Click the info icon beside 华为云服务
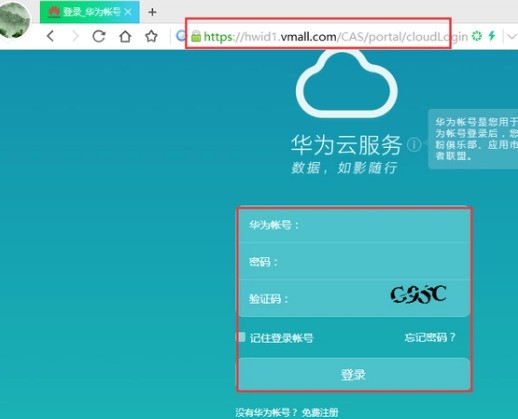 414,145
